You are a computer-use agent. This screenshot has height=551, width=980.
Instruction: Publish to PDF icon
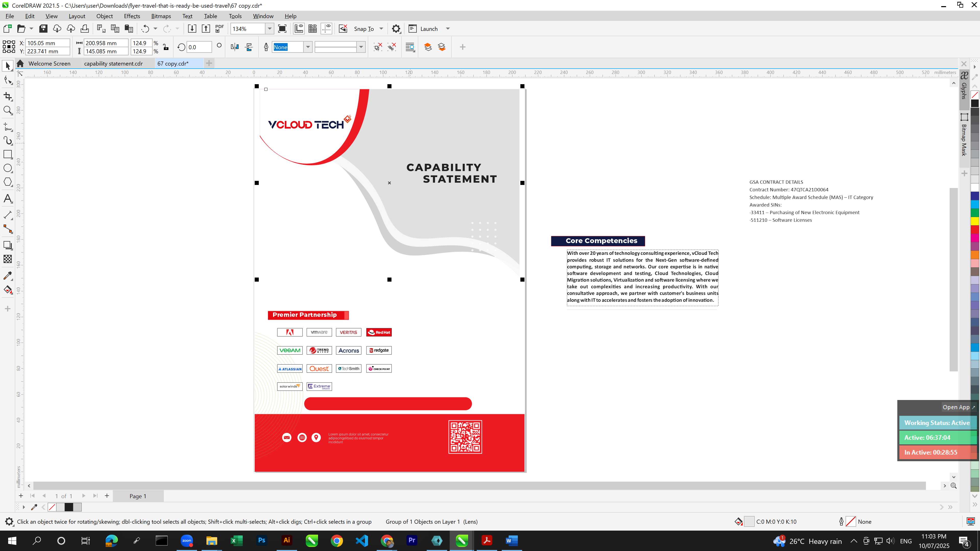coord(219,29)
